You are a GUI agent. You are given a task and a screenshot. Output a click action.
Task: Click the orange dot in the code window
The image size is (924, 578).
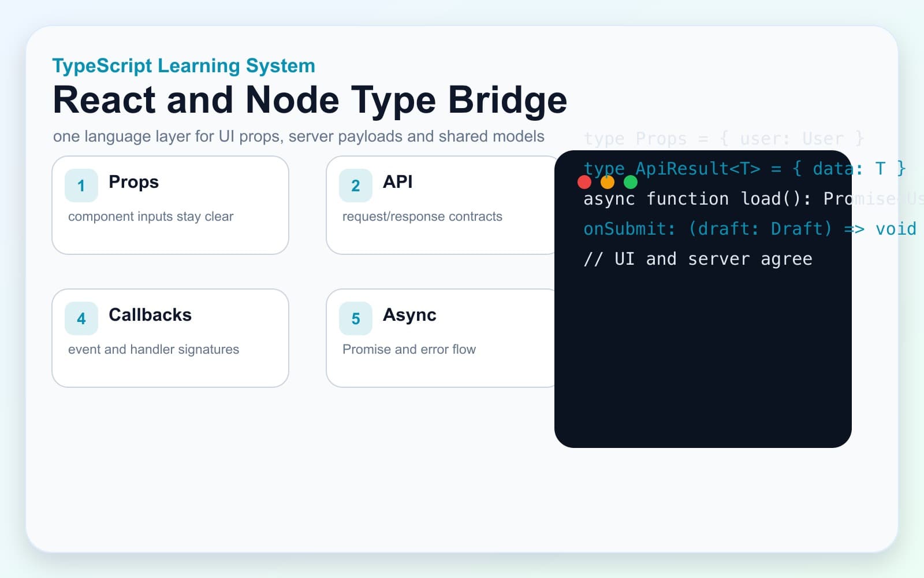point(608,183)
